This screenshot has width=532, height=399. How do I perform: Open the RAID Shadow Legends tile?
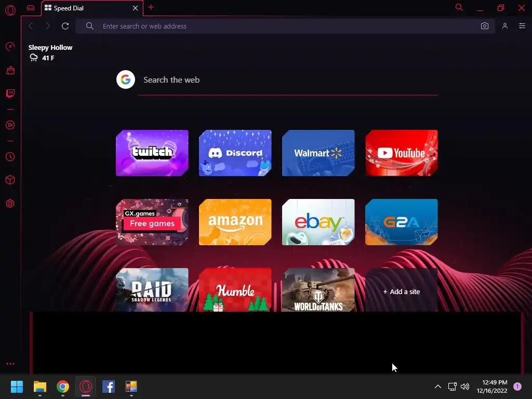(152, 290)
